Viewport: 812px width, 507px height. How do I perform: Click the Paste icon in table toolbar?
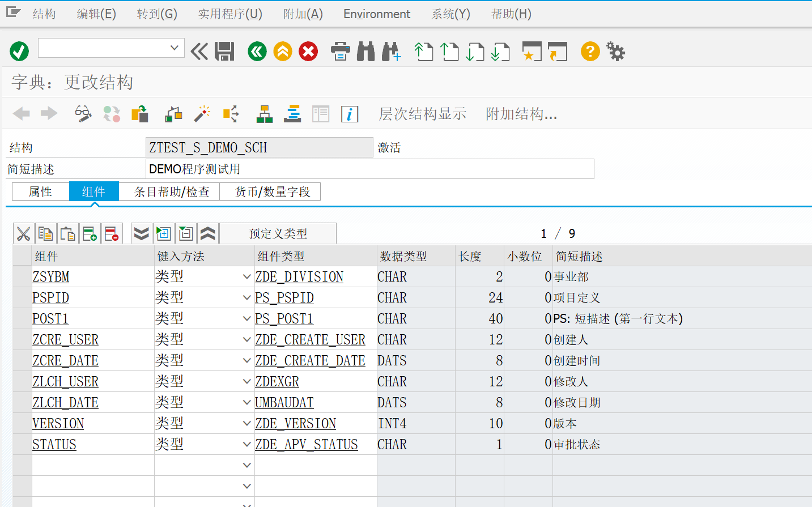67,233
